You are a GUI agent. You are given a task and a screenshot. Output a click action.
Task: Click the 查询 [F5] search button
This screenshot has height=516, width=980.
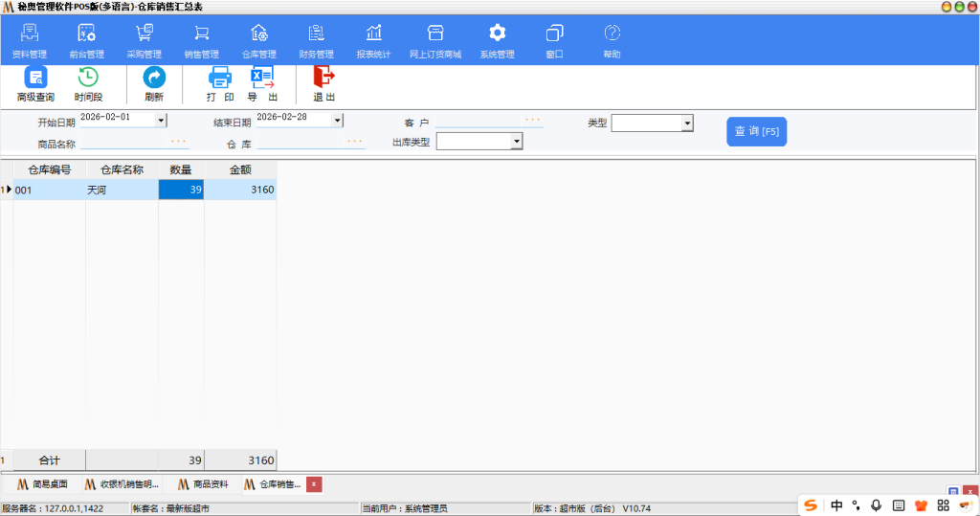click(756, 131)
